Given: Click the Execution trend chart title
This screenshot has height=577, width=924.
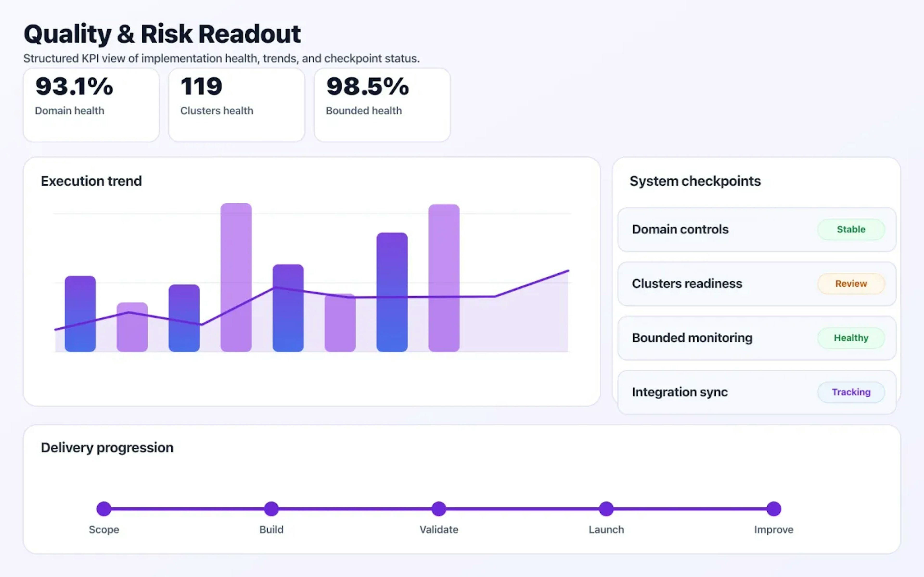Looking at the screenshot, I should tap(91, 181).
